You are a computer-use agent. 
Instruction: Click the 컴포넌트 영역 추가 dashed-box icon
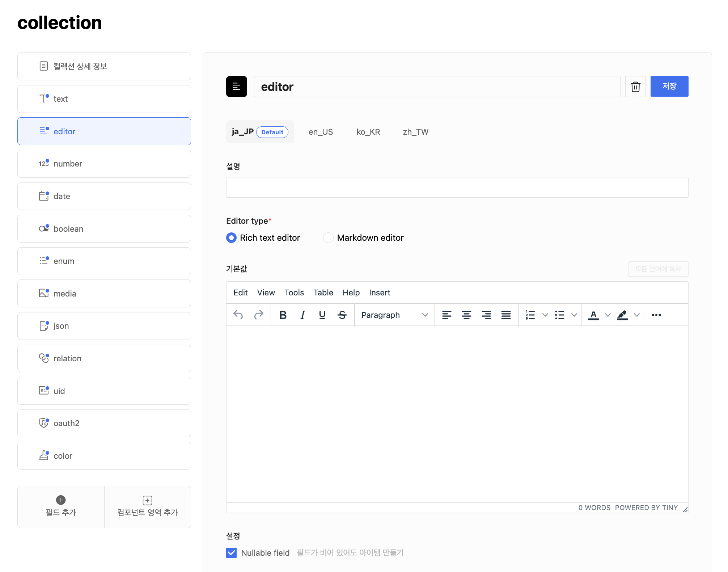(147, 500)
